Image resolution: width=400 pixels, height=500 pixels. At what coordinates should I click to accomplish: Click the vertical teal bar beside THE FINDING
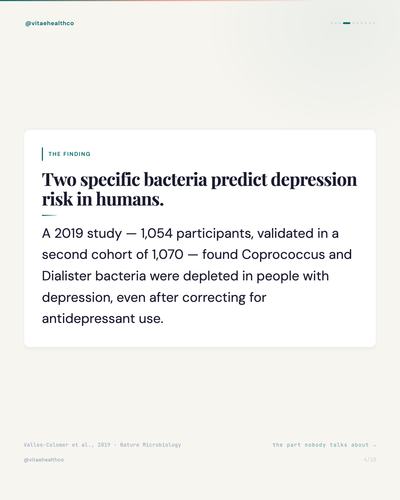(x=42, y=154)
